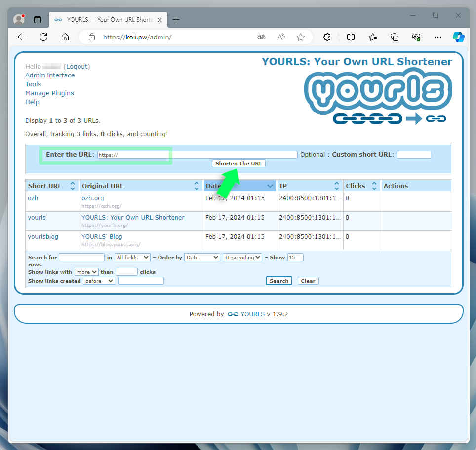Open the YOURLS link in the footer
This screenshot has height=450, width=476.
coord(253,314)
